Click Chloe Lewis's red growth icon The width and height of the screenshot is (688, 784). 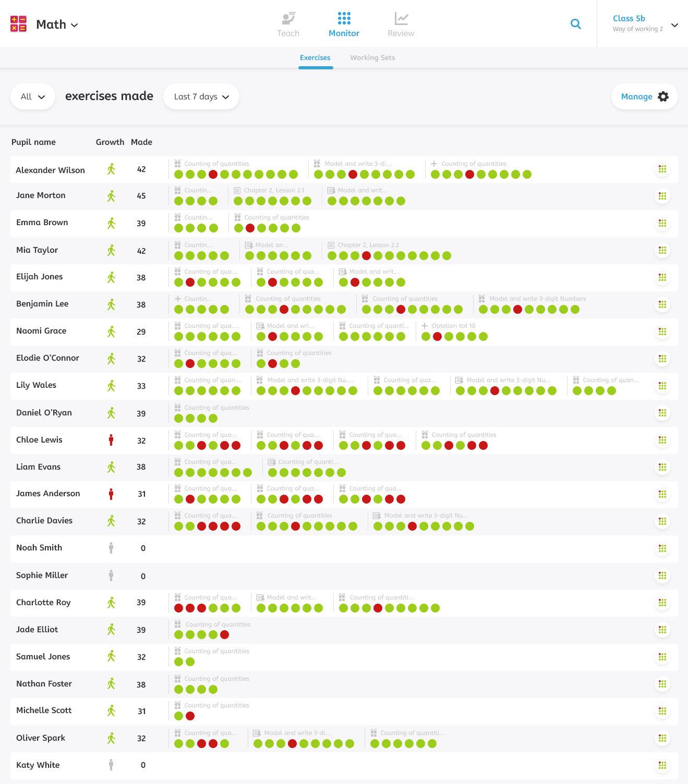click(x=111, y=440)
